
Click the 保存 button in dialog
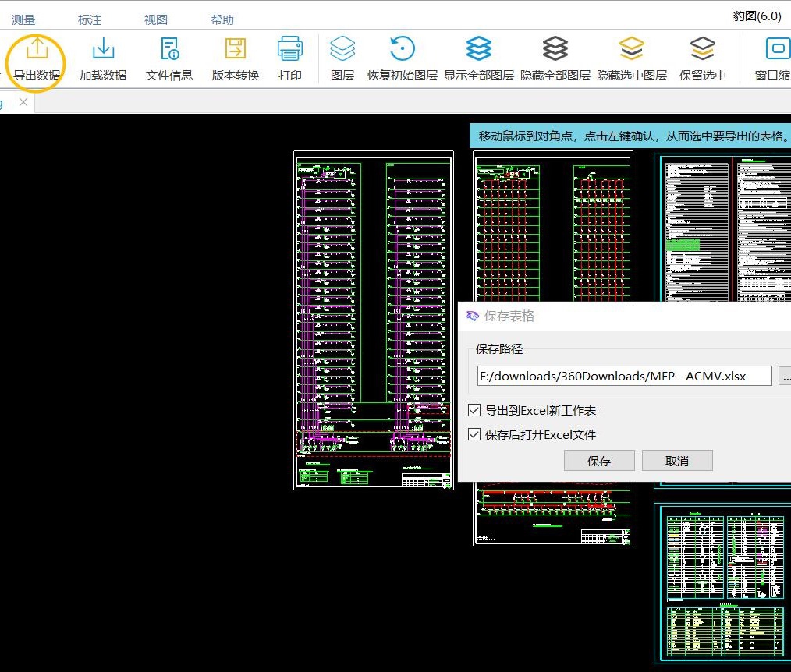click(x=598, y=461)
